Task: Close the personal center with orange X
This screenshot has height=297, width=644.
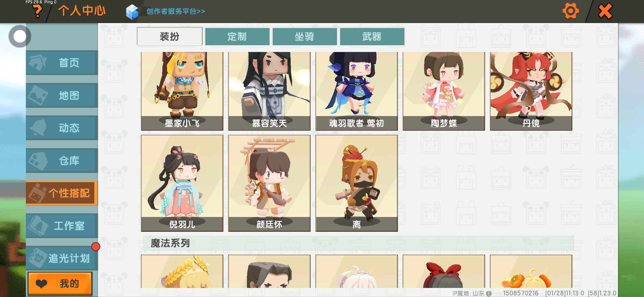Action: click(x=605, y=11)
